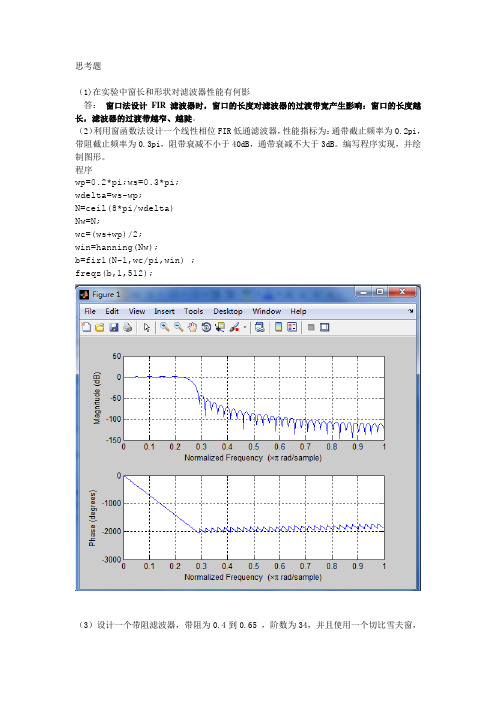Select the Brush data tool
This screenshot has height=702, width=496.
click(x=234, y=327)
